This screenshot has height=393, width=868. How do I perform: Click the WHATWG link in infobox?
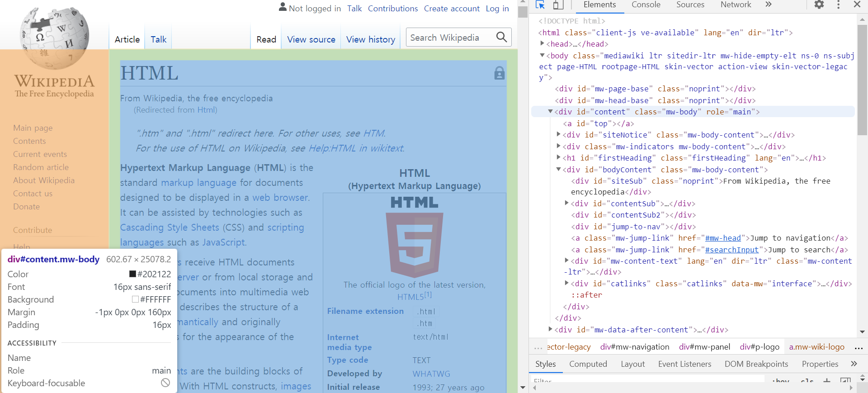point(431,374)
